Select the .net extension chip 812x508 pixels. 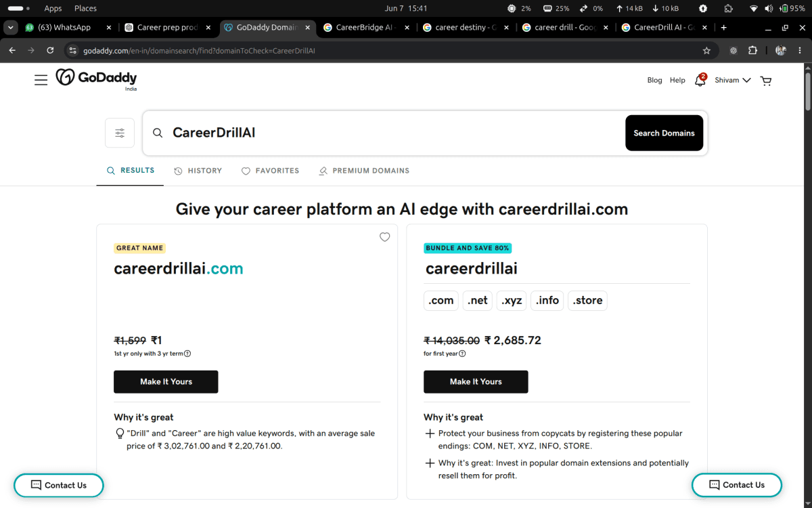point(478,301)
